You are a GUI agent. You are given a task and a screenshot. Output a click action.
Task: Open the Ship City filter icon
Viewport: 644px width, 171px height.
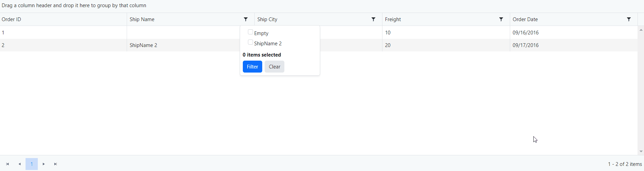pyautogui.click(x=373, y=19)
